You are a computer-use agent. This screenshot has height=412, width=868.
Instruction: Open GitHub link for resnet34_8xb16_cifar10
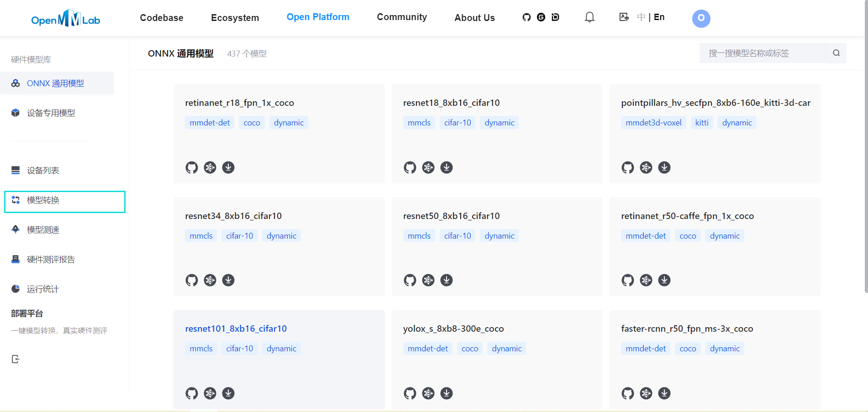pos(192,280)
